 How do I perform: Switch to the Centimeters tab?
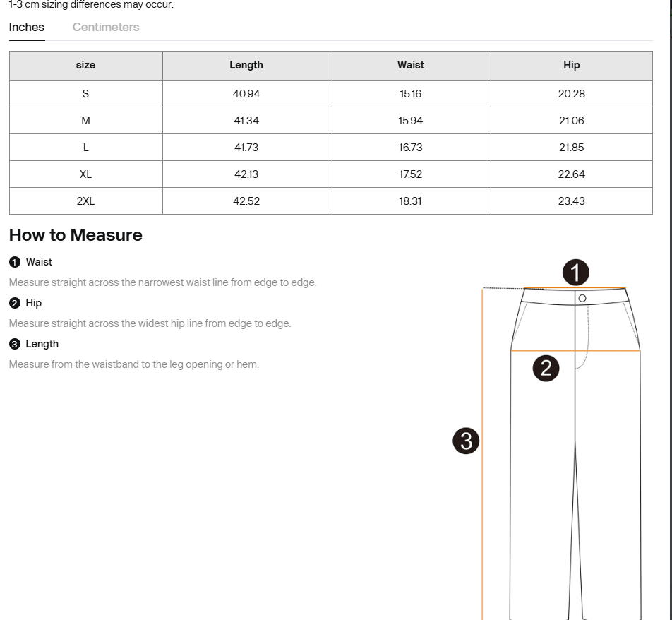[106, 28]
